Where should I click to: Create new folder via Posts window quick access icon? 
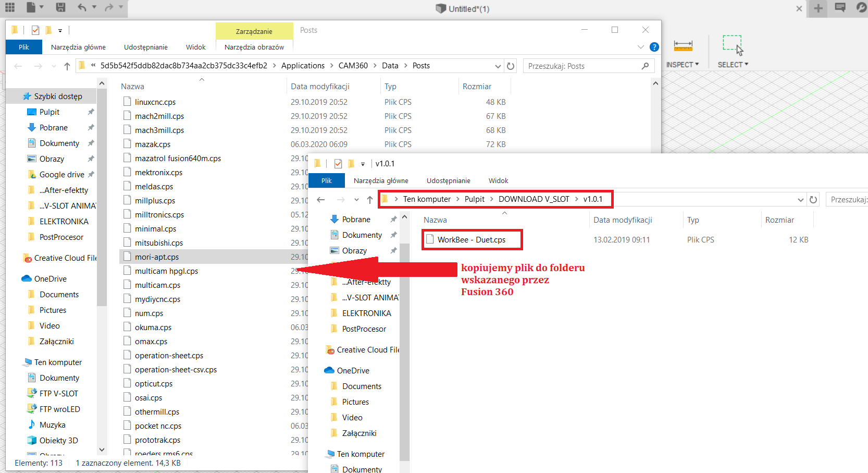point(48,30)
